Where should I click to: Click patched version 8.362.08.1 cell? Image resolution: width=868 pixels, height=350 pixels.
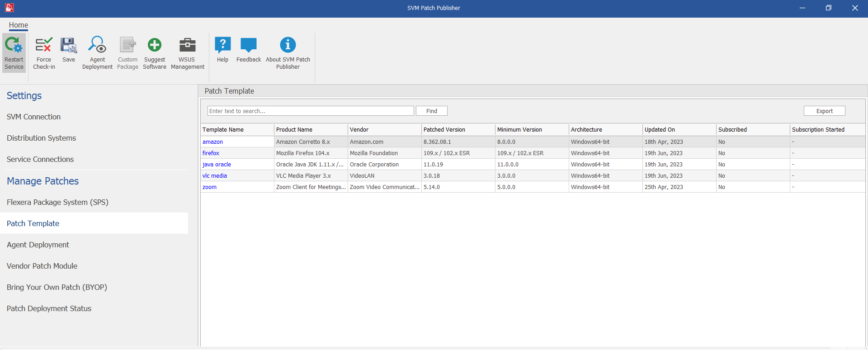[458, 142]
